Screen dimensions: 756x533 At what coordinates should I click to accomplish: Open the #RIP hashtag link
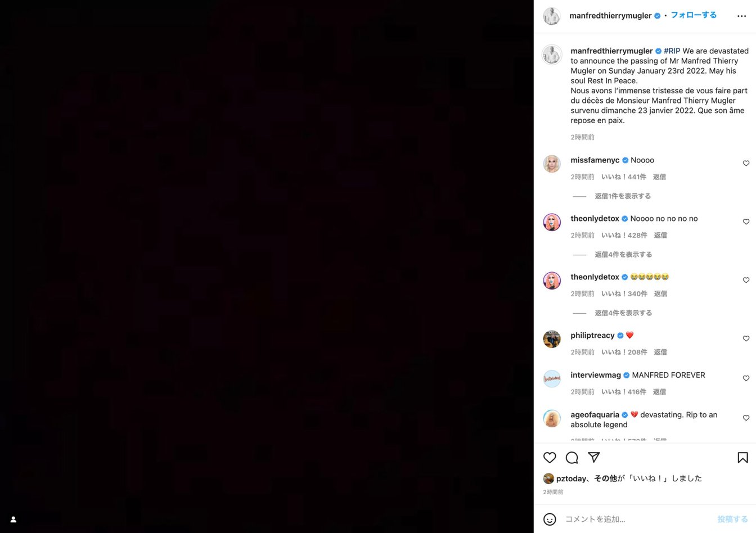672,51
